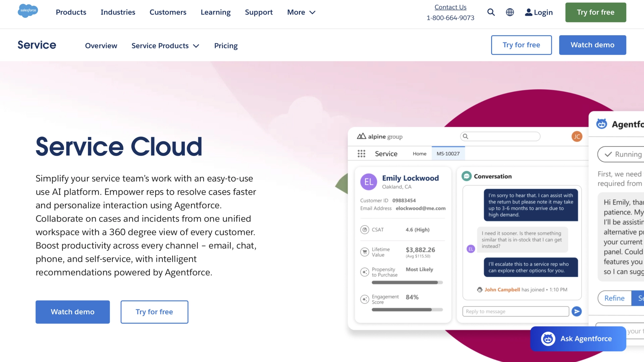The height and width of the screenshot is (362, 644).
Task: Expand the Service Products dropdown
Action: click(165, 46)
